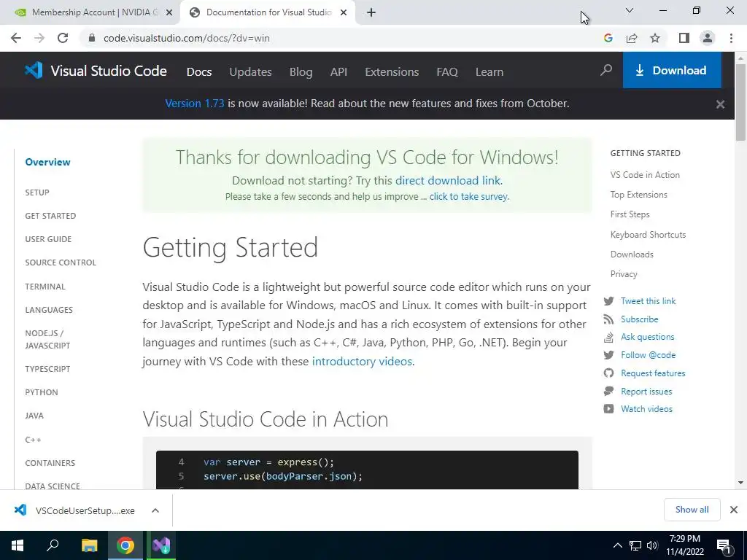This screenshot has height=560, width=747.
Task: Expand NODE.JS / JAVASCRIPT sidebar section
Action: coord(47,340)
